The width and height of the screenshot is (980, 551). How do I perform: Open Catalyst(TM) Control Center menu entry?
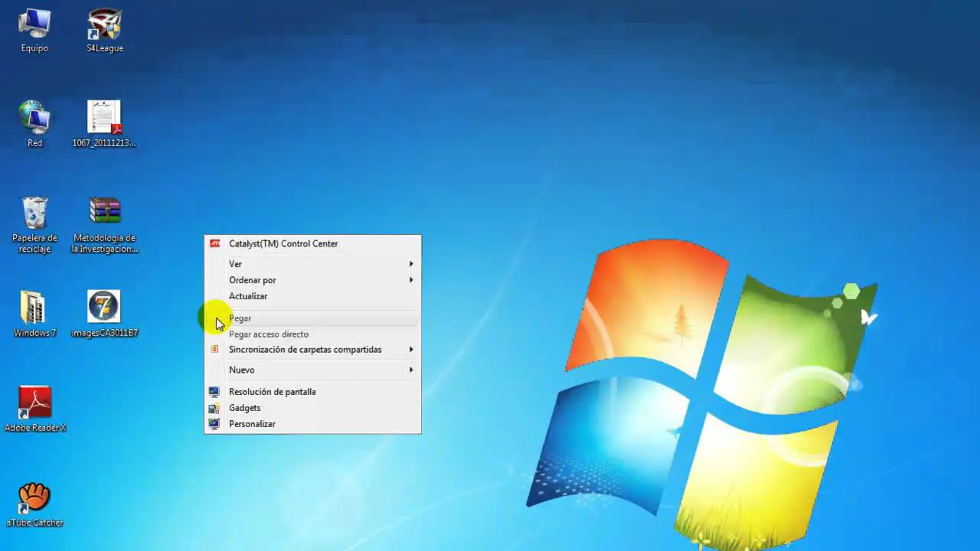pos(312,243)
